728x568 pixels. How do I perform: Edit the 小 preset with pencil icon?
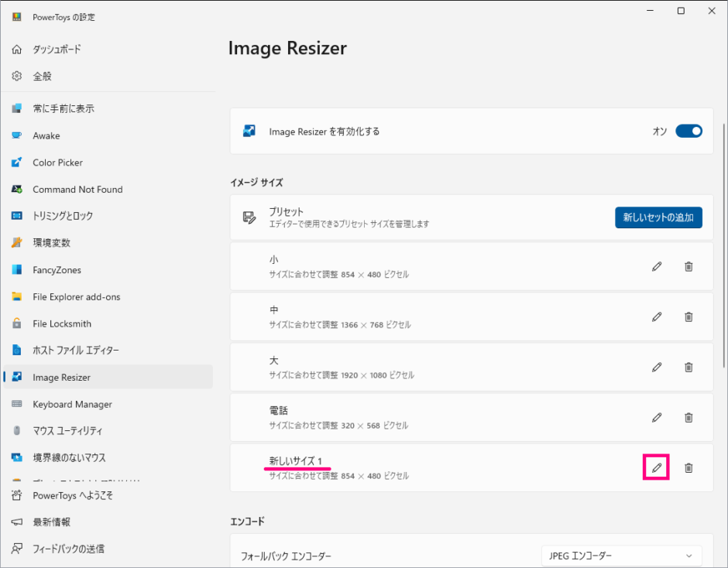(657, 266)
